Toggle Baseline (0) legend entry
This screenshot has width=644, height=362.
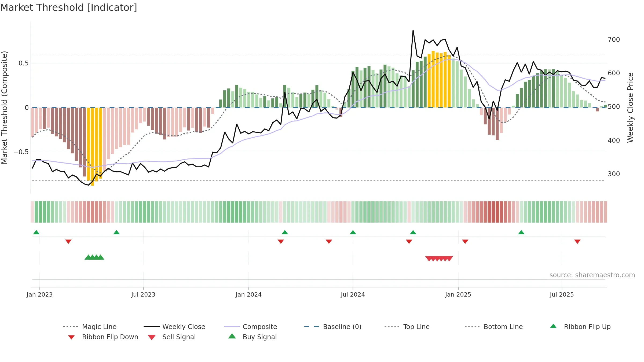(x=333, y=327)
